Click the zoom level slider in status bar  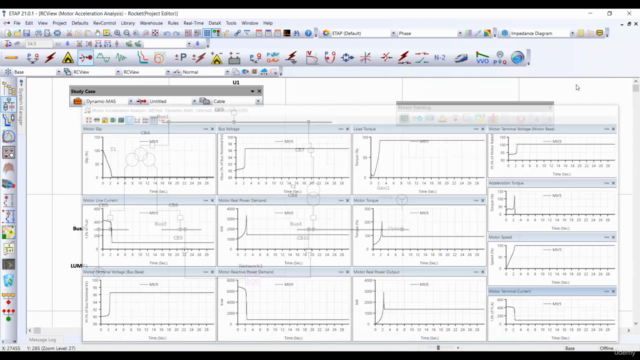(438, 348)
